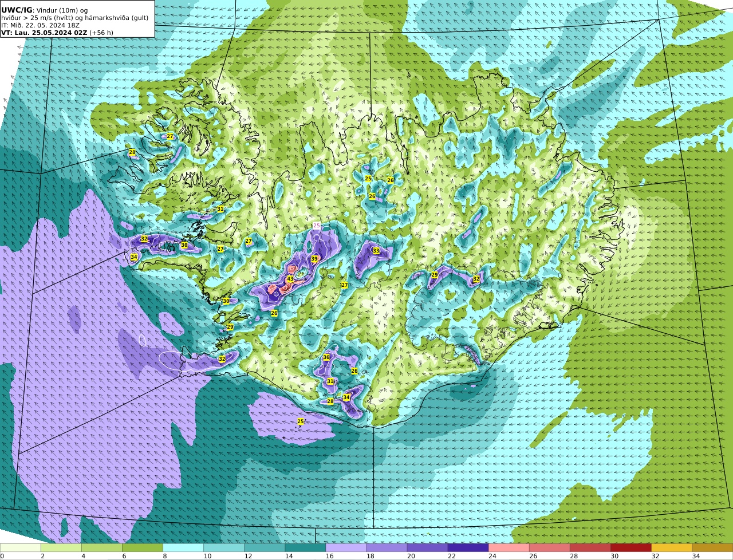Click the yellow gust label 33
This screenshot has height=560, width=733.
click(x=376, y=251)
